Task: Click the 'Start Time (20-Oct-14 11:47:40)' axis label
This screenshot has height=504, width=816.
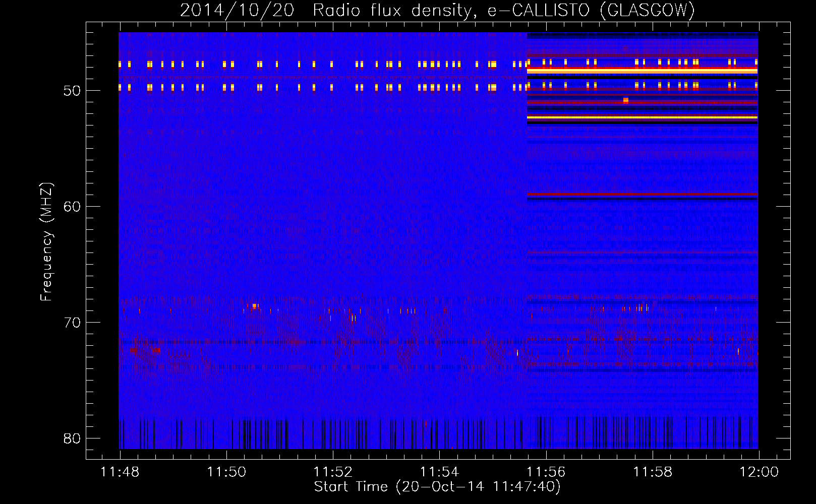Action: tap(437, 487)
